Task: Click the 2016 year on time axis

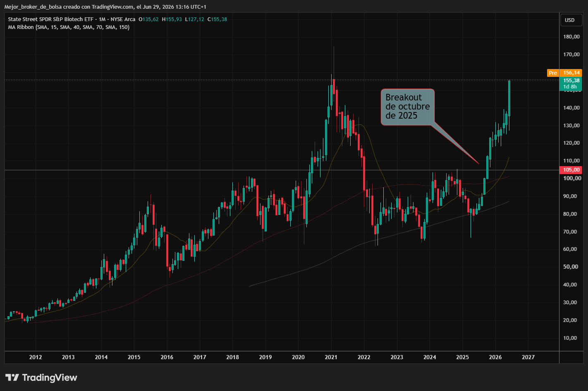Action: (167, 358)
